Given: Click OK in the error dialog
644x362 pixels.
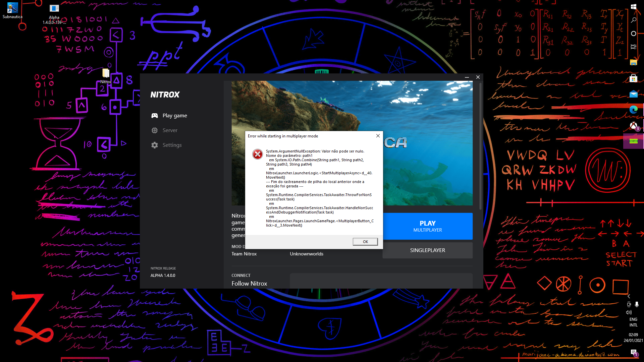Looking at the screenshot, I should click(x=365, y=242).
